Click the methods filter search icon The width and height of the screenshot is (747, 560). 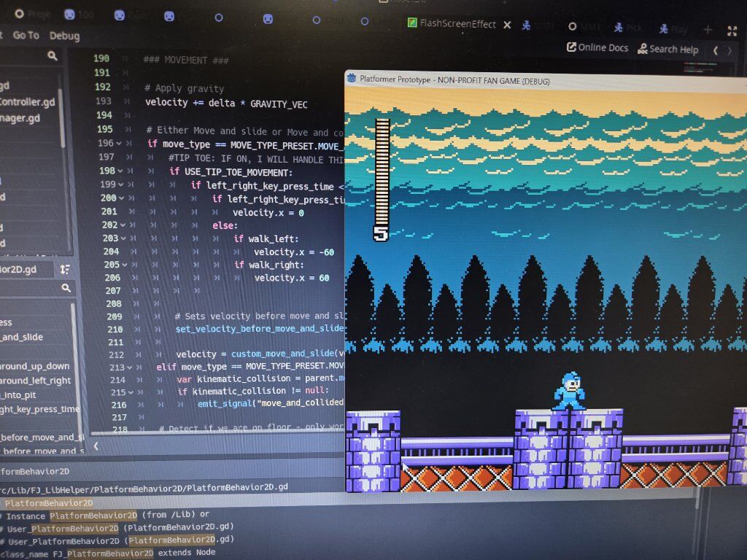point(66,289)
